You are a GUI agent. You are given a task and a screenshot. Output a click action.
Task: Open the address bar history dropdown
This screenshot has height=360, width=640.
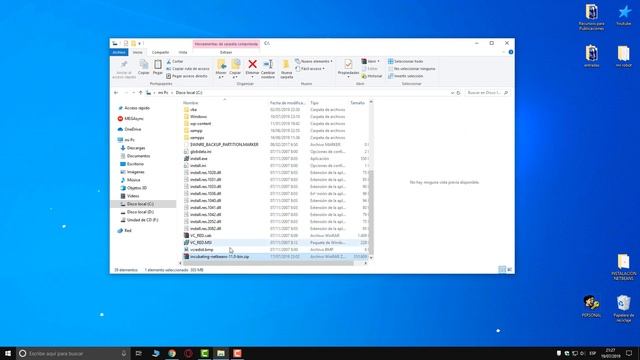(x=452, y=93)
